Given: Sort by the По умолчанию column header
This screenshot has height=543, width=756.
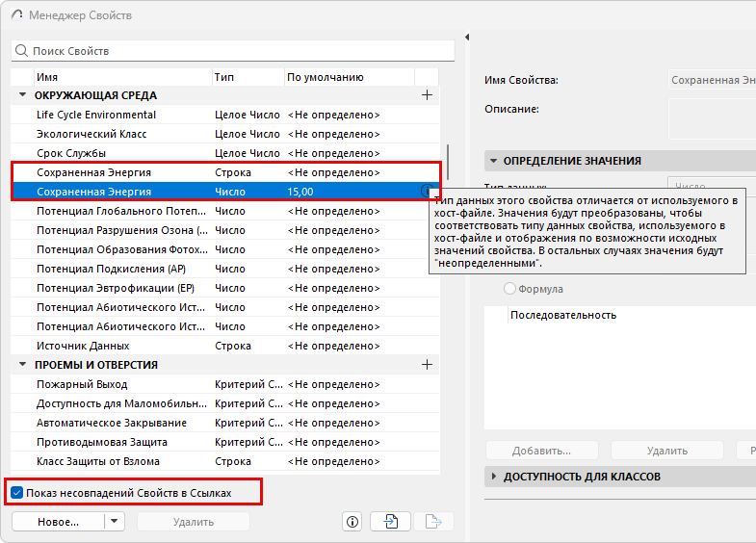Looking at the screenshot, I should tap(350, 77).
